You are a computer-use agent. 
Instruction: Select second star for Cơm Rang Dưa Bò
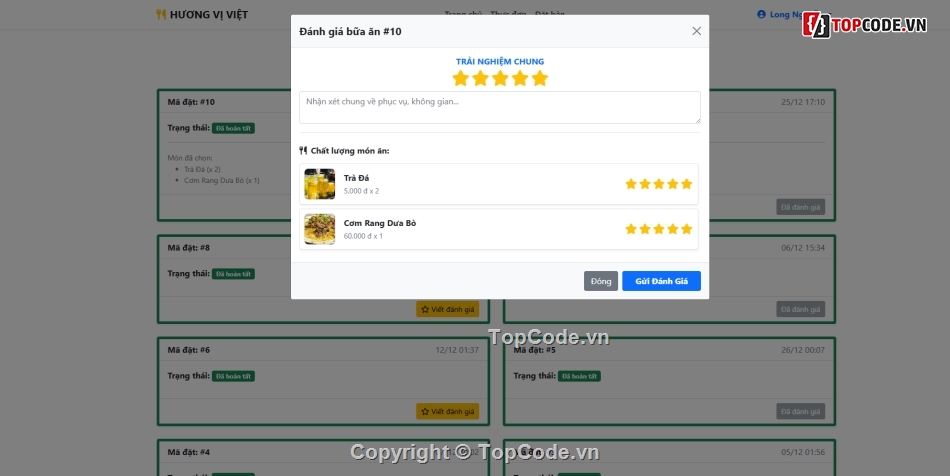click(x=645, y=229)
